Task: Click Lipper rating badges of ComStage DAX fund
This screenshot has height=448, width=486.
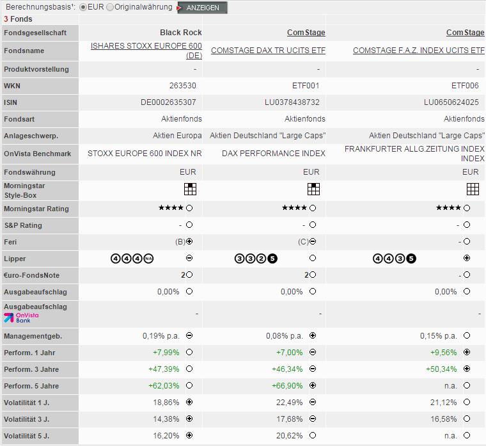Action: (x=256, y=259)
